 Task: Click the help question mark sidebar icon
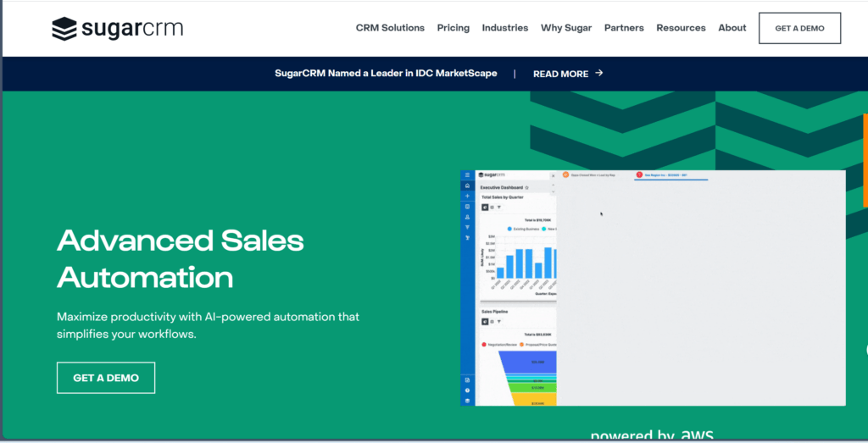tap(467, 390)
